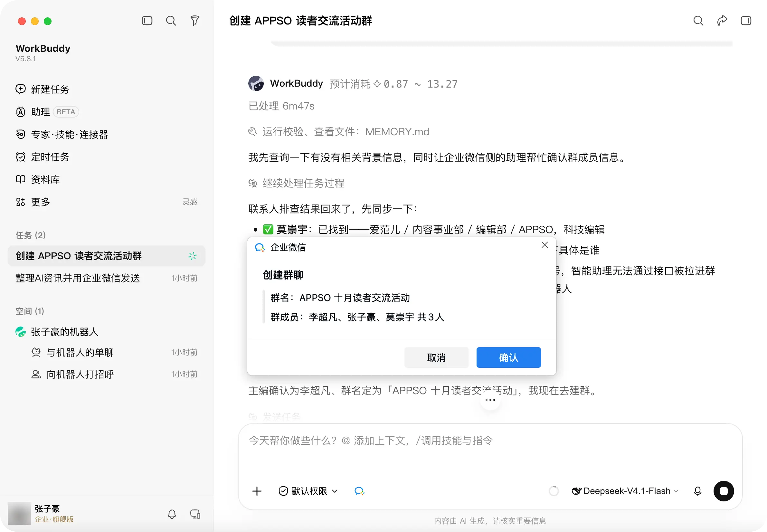Viewport: 767px width, 532px height.
Task: Open the notification bell icon
Action: [172, 514]
